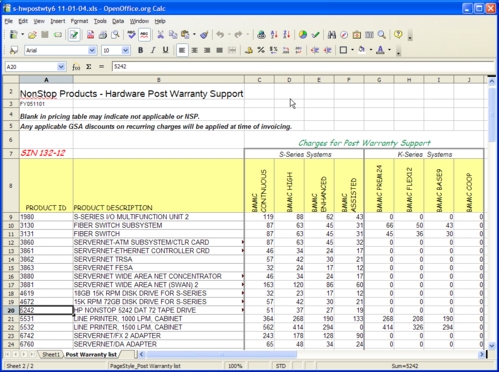Open the Data Sources icon
Image resolution: width=499 pixels, height=372 pixels.
tap(369, 35)
